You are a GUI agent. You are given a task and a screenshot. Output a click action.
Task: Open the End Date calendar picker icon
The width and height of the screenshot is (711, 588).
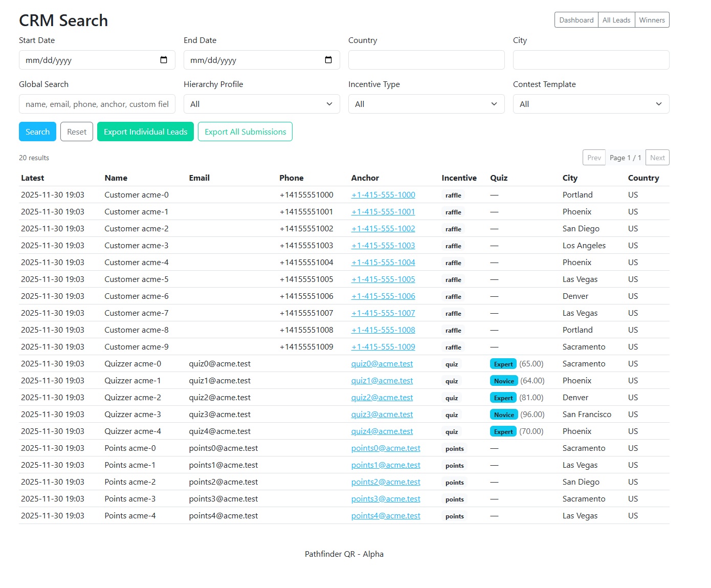coord(328,60)
